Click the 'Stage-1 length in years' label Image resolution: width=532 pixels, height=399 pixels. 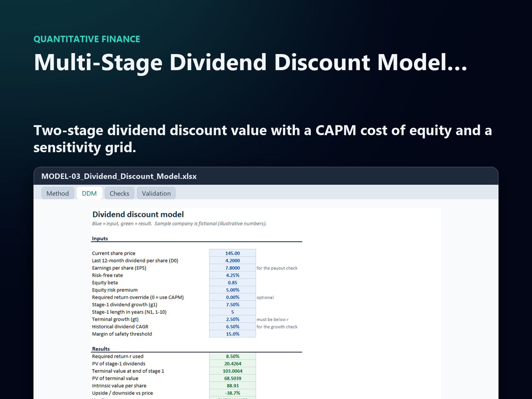(x=129, y=312)
